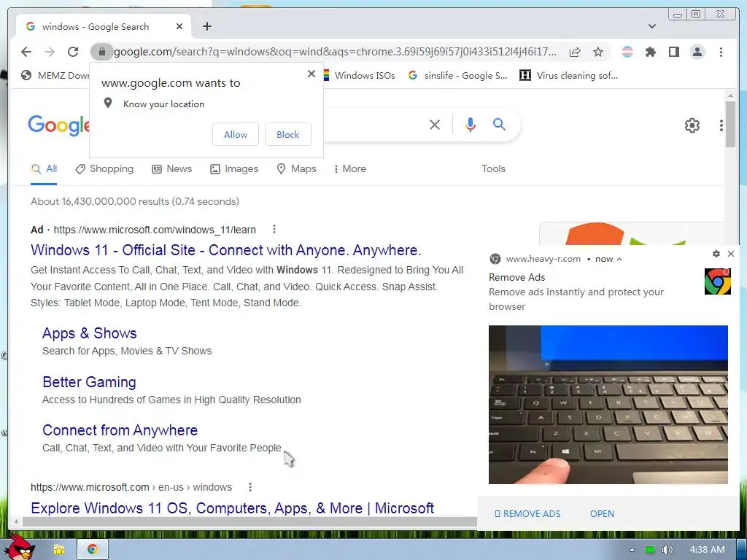This screenshot has width=747, height=560.
Task: Bookmark this tab with the star
Action: tap(598, 52)
